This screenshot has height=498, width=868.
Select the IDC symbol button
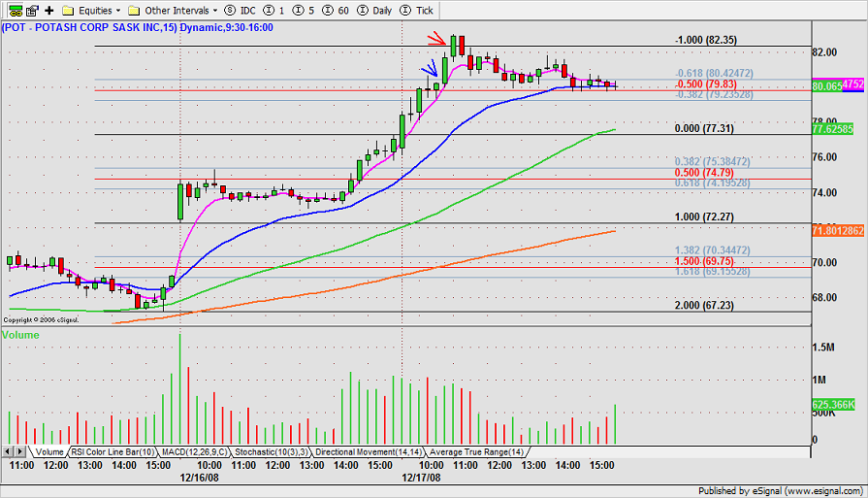(x=241, y=10)
